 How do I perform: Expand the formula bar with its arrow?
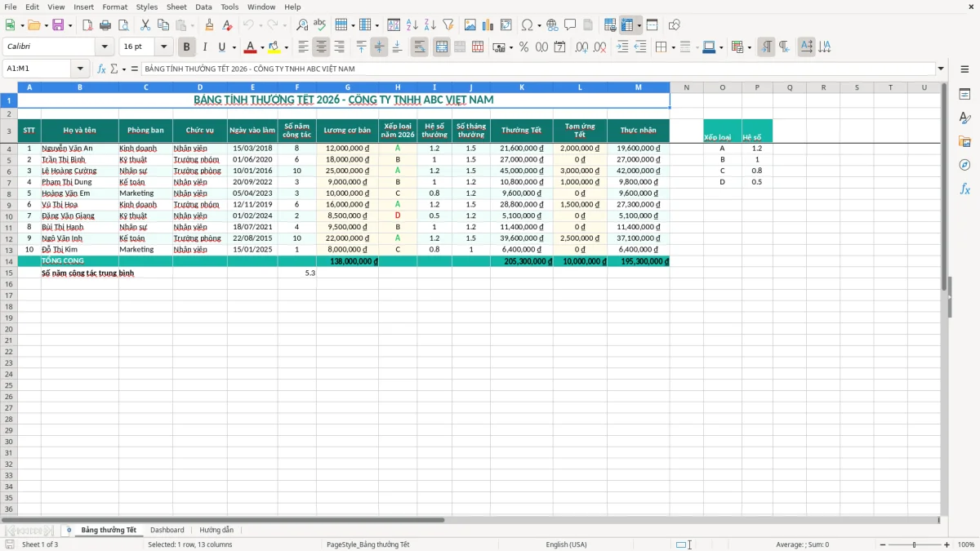pyautogui.click(x=941, y=69)
